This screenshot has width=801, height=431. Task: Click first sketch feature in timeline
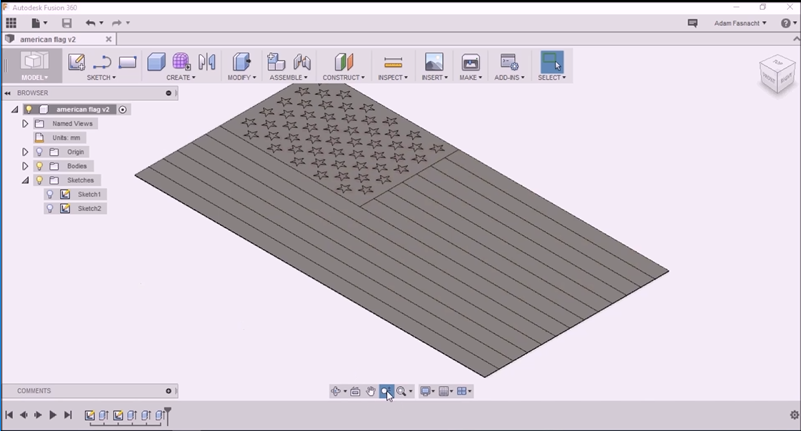90,415
